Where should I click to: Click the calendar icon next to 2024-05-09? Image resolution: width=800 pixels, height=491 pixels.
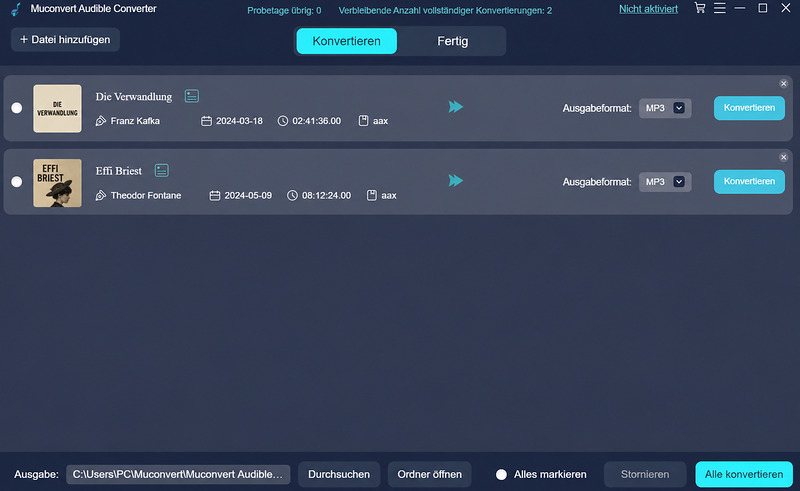(215, 195)
